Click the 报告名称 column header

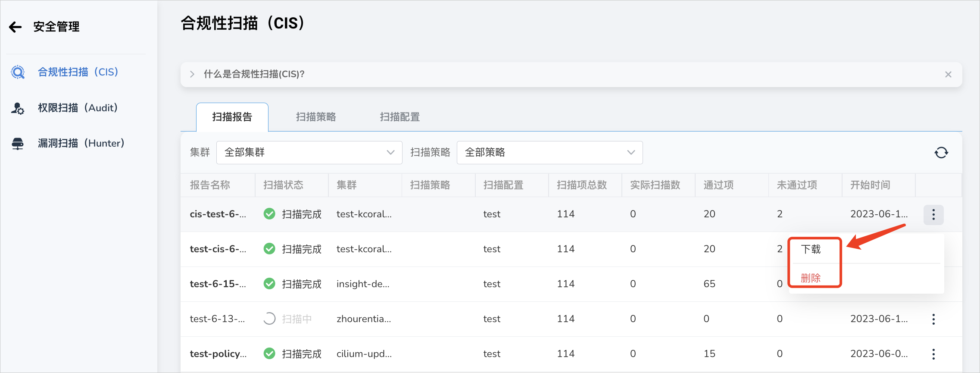[x=210, y=185]
